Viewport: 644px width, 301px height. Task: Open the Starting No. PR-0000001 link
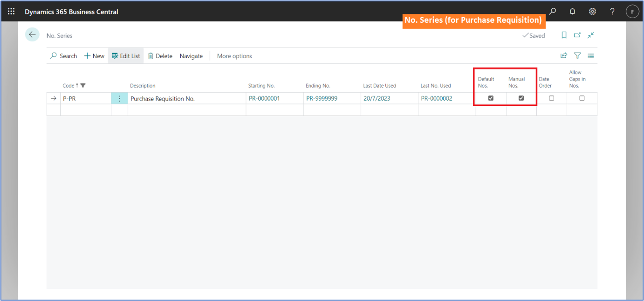pos(264,98)
